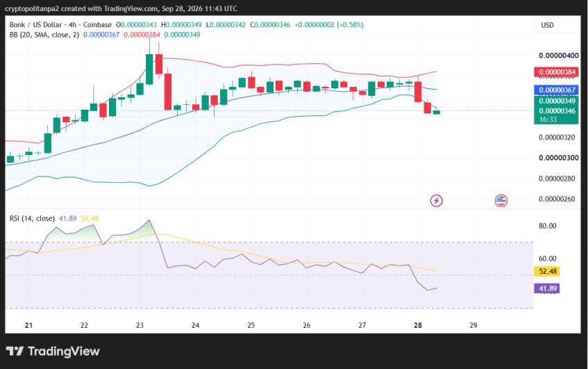Click the +0.58% change value in header
This screenshot has height=369, width=588.
pos(350,25)
